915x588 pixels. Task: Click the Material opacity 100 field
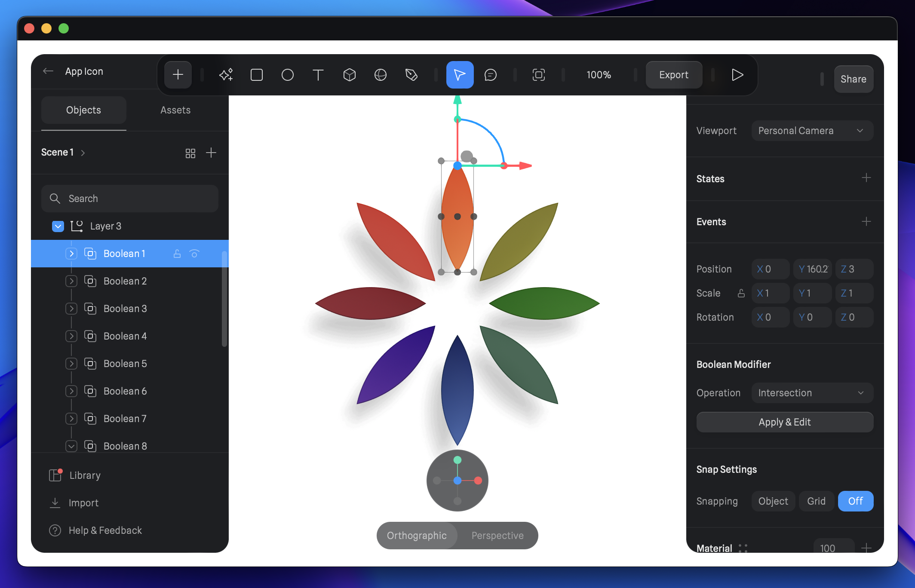[833, 548]
